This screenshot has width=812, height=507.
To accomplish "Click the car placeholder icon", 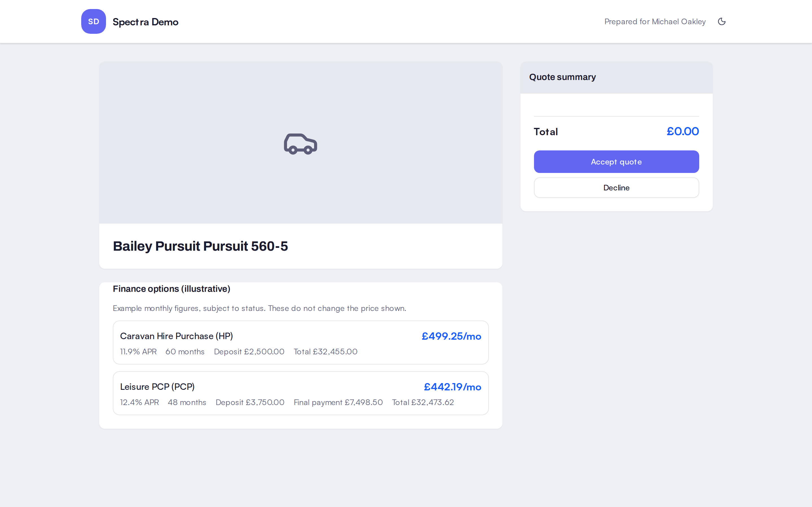I will (300, 144).
